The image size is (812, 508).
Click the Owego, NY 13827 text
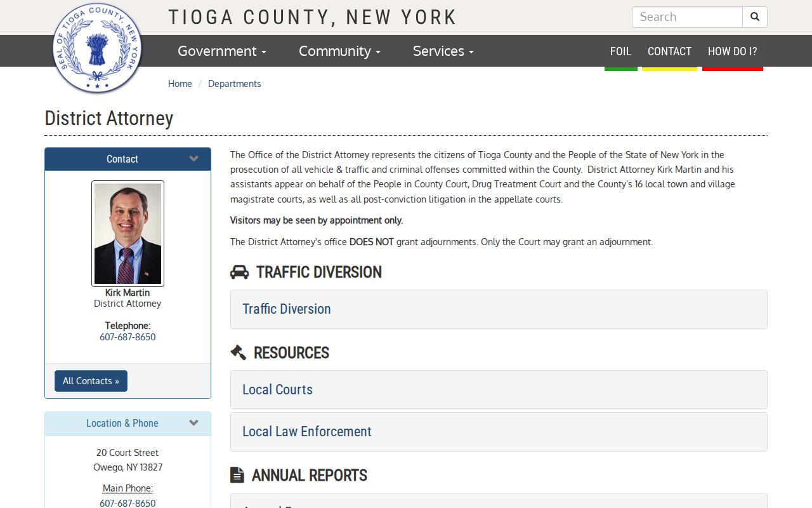pos(128,467)
